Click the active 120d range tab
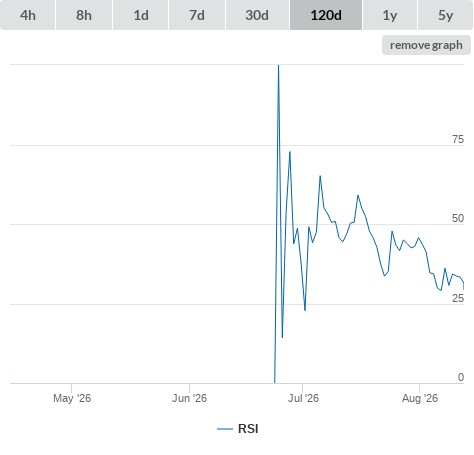The width and height of the screenshot is (474, 455). tap(326, 15)
